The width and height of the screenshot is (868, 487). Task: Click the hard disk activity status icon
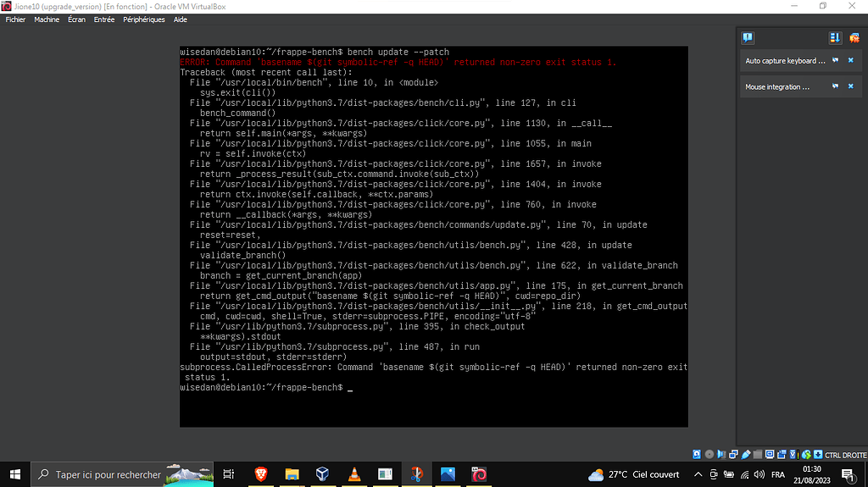(697, 454)
